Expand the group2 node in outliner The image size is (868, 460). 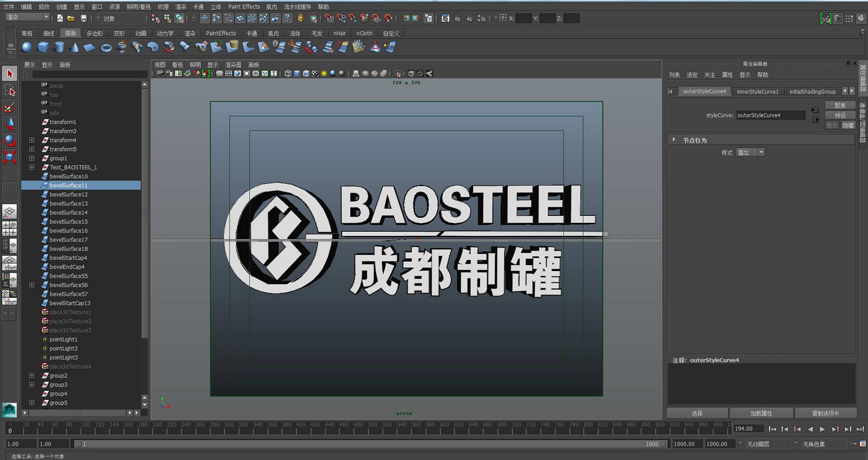tap(32, 376)
